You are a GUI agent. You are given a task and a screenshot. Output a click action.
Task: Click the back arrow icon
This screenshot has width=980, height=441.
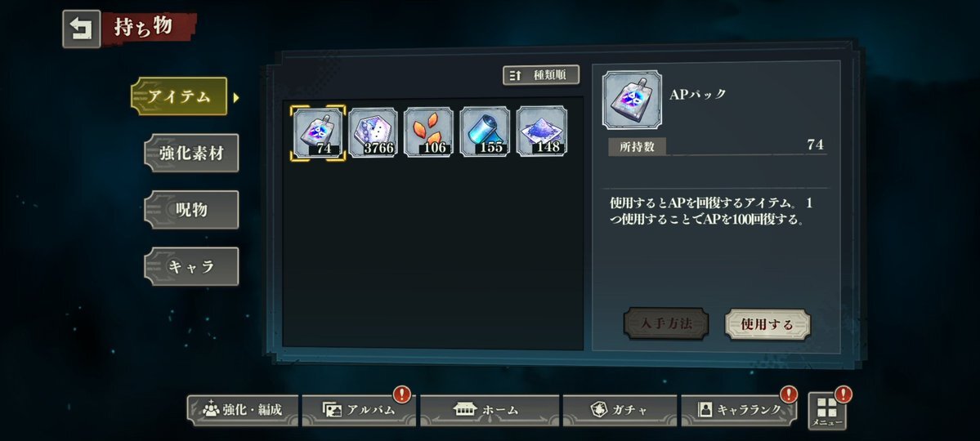point(81,29)
